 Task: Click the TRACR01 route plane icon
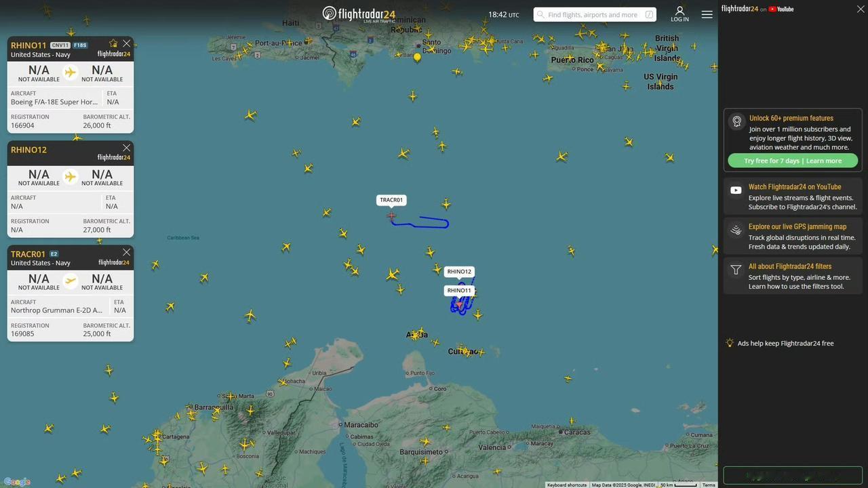click(x=71, y=281)
